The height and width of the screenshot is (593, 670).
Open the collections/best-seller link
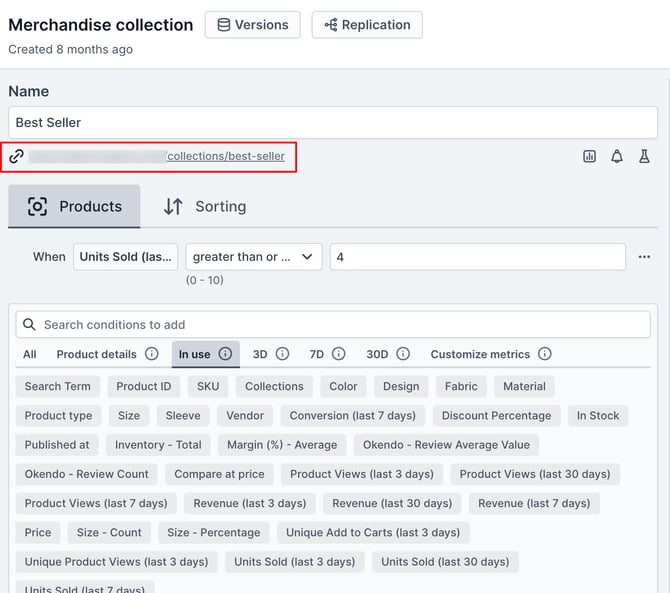tap(225, 156)
